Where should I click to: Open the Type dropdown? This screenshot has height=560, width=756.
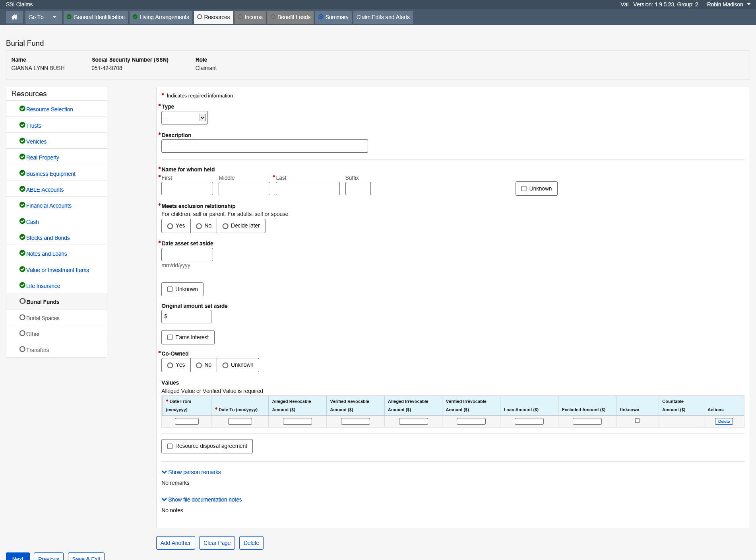(184, 118)
